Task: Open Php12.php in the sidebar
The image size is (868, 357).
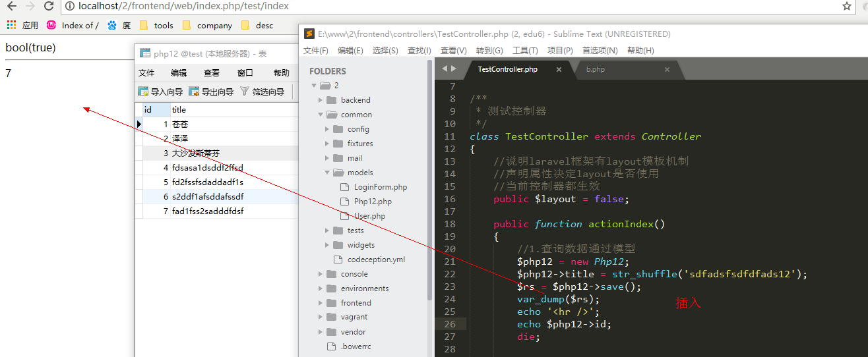Action: point(372,202)
